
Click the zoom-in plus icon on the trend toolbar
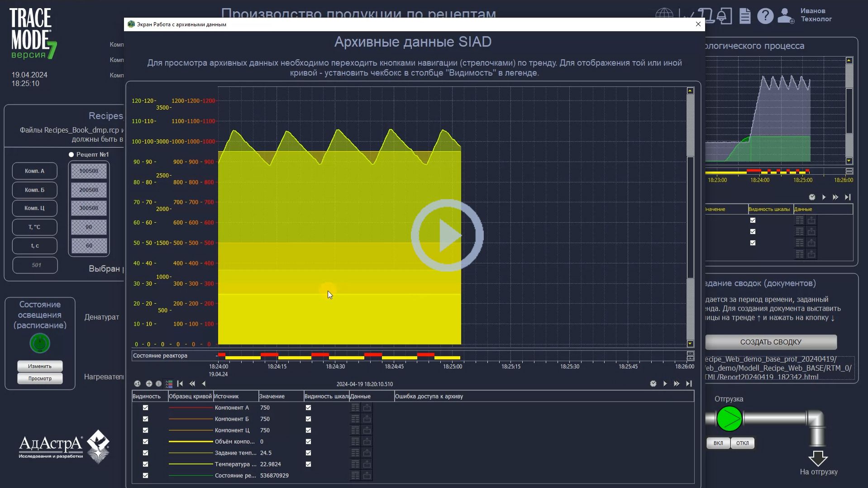click(149, 383)
